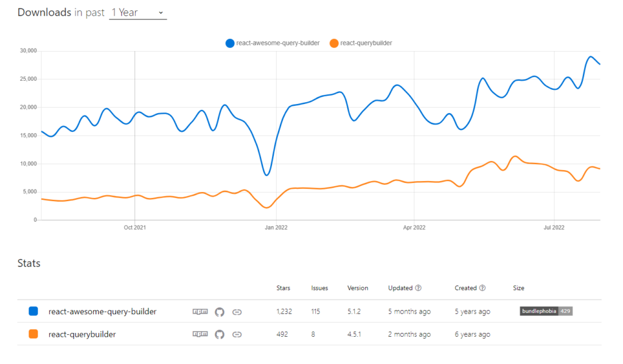
Task: Click the Issues column header
Action: [319, 288]
